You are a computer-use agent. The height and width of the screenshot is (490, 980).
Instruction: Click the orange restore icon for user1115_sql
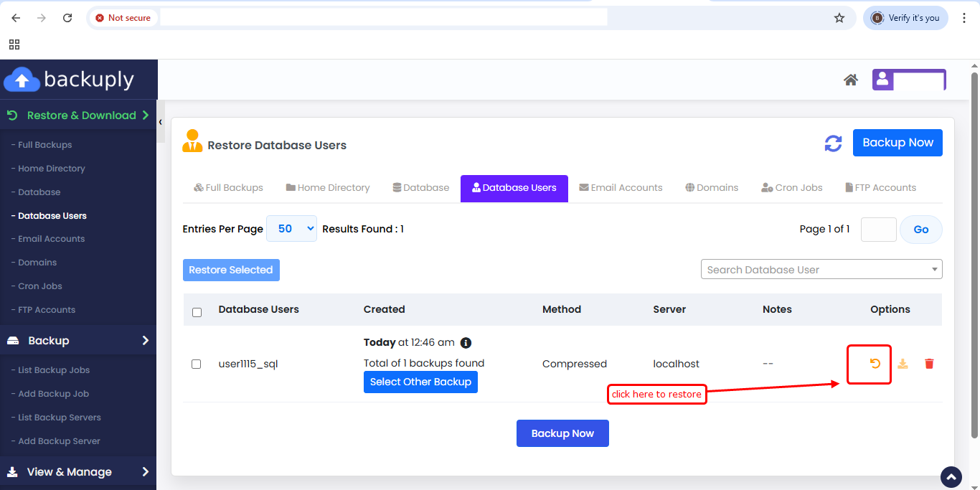coord(875,364)
